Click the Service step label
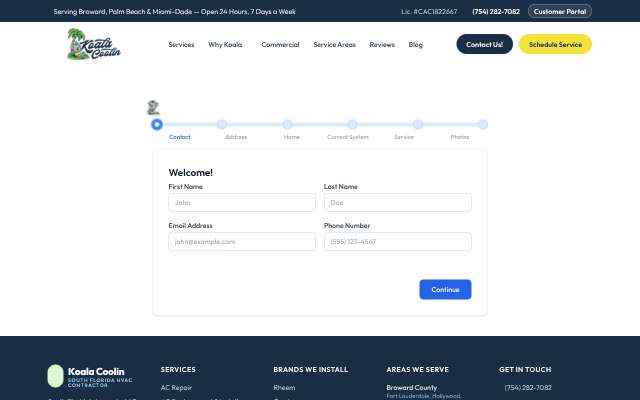This screenshot has width=640, height=400. (x=404, y=137)
